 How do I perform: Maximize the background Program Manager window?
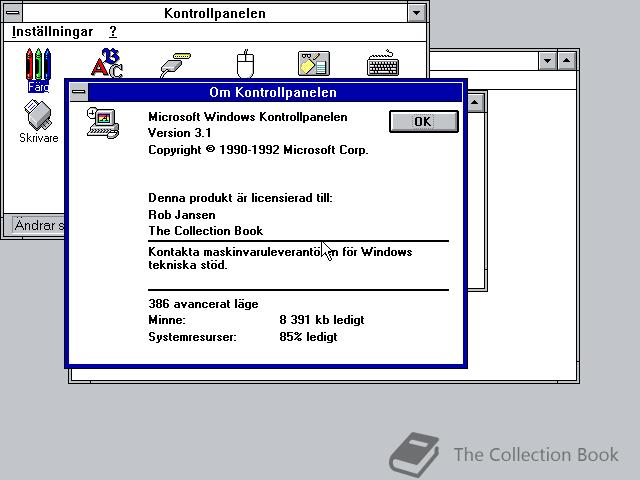coord(567,61)
